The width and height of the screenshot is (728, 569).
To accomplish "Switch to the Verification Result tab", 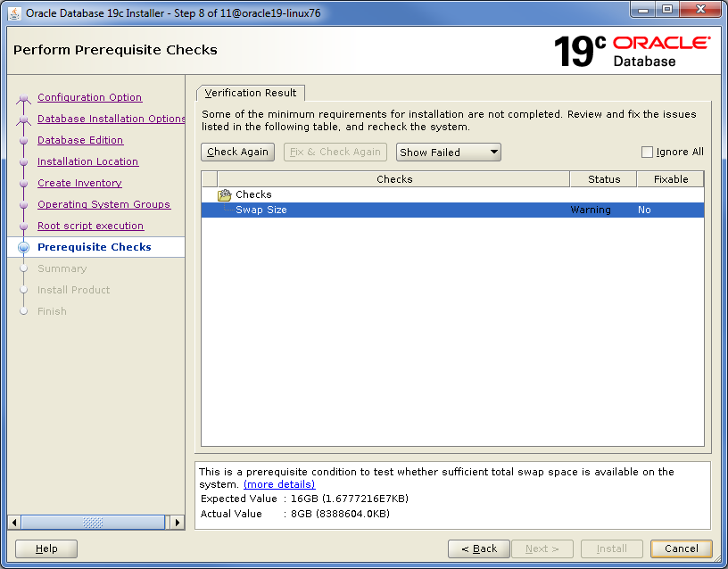I will 251,92.
